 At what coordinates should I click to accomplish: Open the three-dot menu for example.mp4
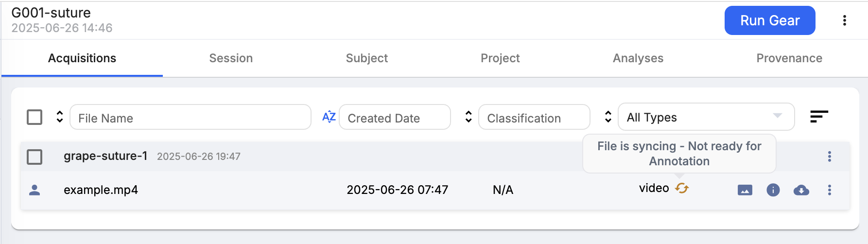tap(829, 190)
